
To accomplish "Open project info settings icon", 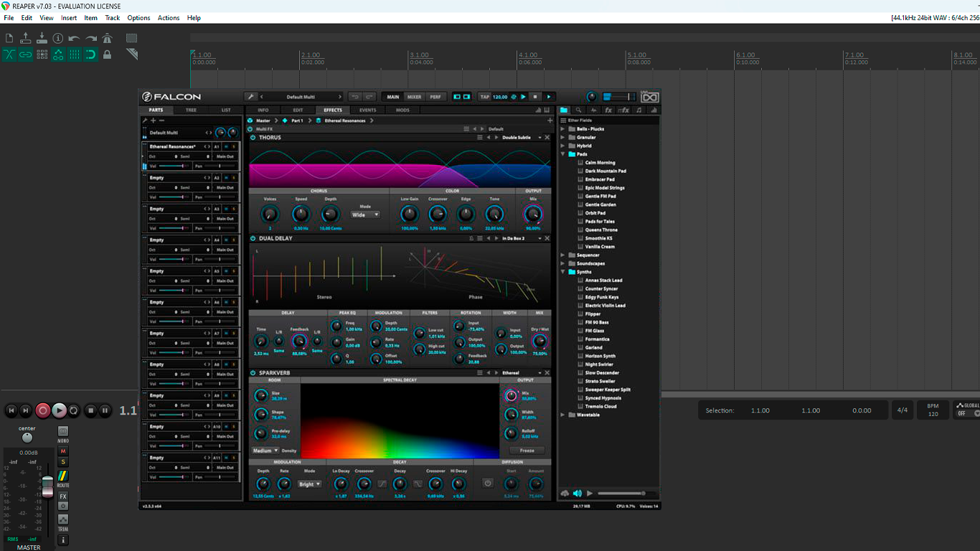I will tap(58, 38).
